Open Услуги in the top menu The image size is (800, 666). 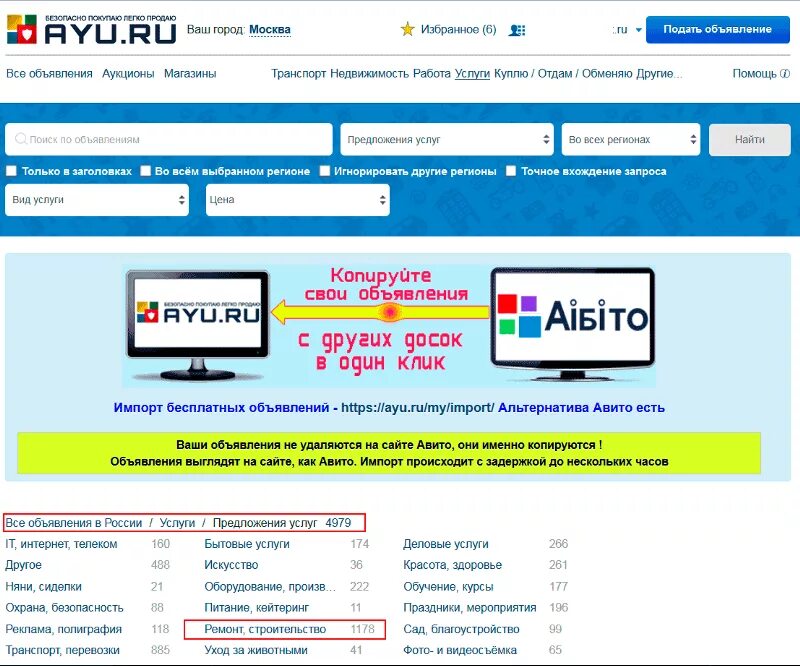pyautogui.click(x=472, y=73)
